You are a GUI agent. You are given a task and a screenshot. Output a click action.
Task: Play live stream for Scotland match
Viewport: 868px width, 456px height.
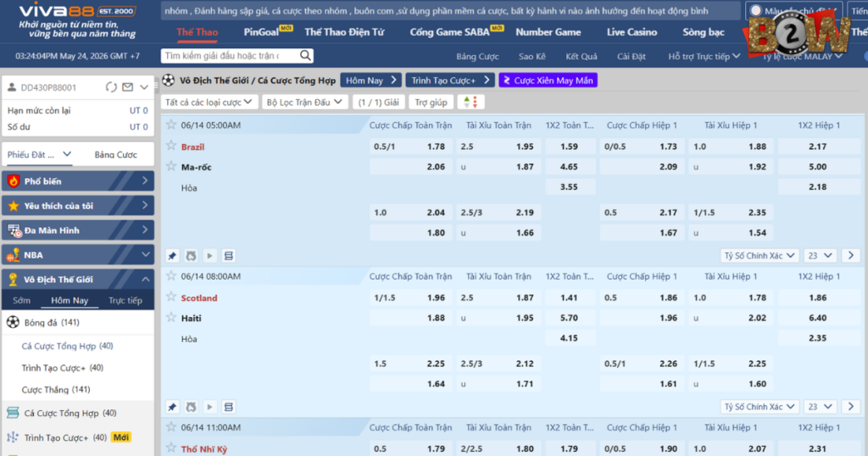(209, 407)
